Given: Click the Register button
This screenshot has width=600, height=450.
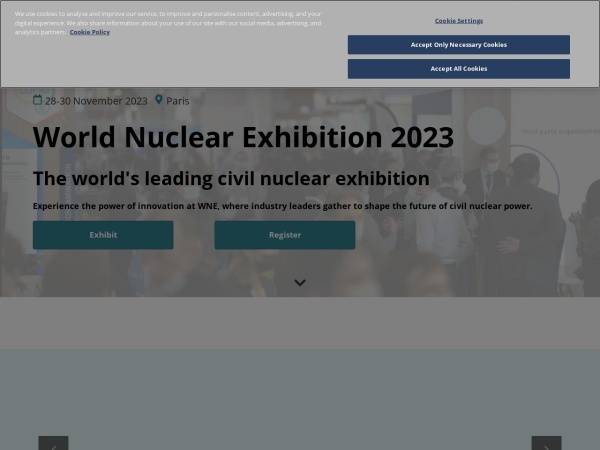Looking at the screenshot, I should 285,235.
